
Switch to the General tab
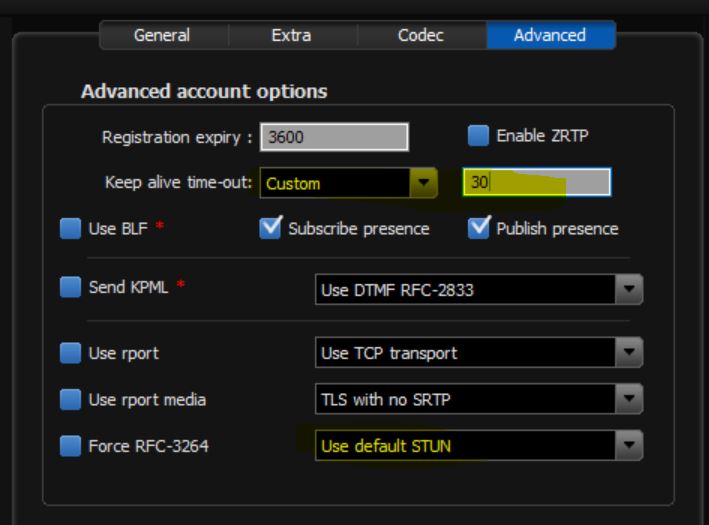[x=163, y=35]
